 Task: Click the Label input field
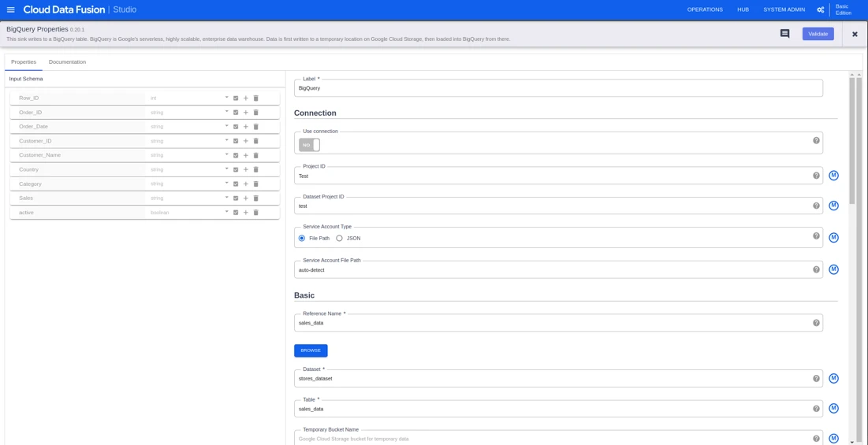558,88
